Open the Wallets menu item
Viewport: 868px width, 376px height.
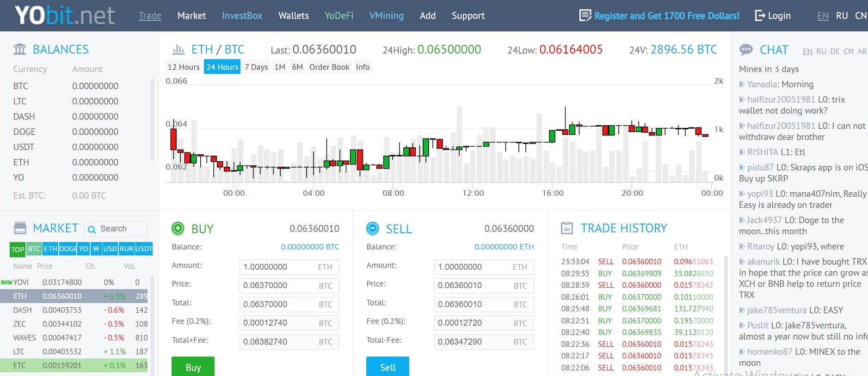pos(293,16)
